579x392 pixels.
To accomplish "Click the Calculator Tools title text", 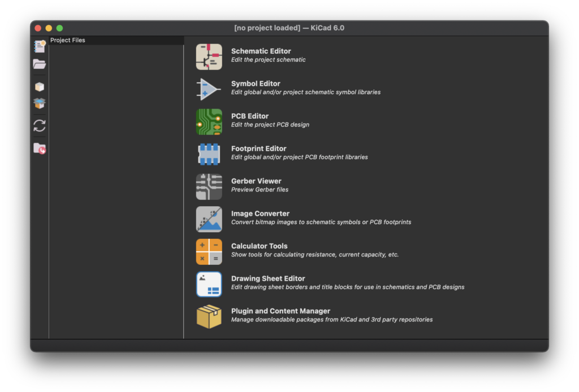I will (259, 246).
